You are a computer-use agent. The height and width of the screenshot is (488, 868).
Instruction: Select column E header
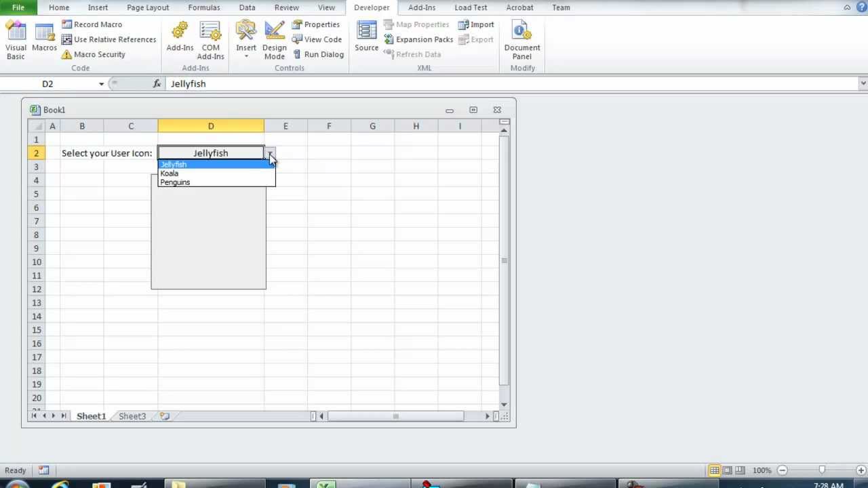(x=285, y=126)
